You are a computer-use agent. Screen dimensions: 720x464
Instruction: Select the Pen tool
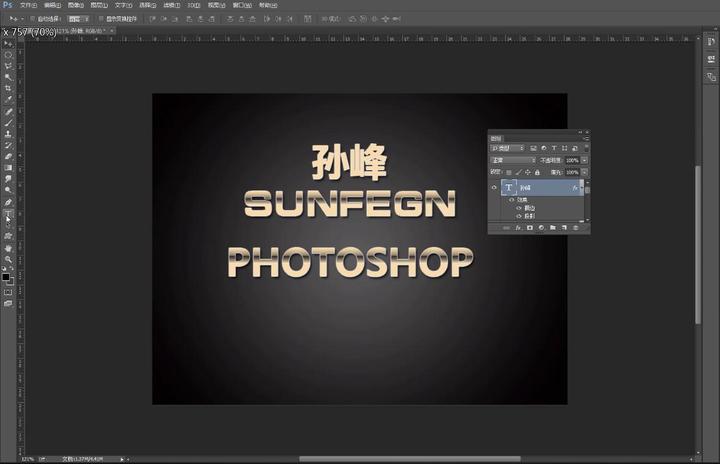click(x=8, y=203)
